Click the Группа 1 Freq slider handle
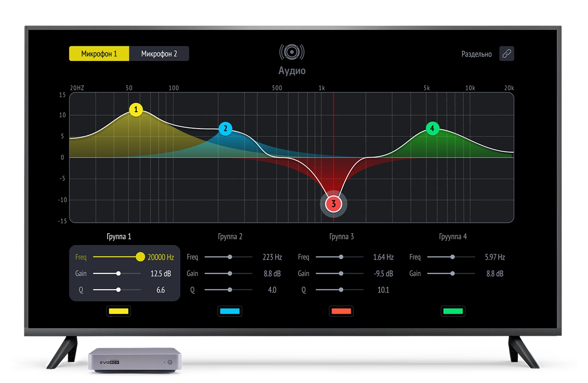The width and height of the screenshot is (588, 383). [140, 257]
